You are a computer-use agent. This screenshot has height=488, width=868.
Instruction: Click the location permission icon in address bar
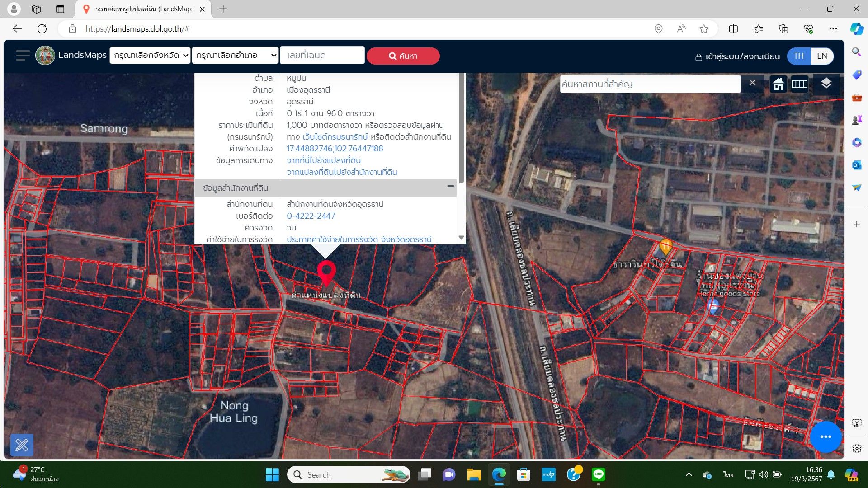pyautogui.click(x=659, y=29)
